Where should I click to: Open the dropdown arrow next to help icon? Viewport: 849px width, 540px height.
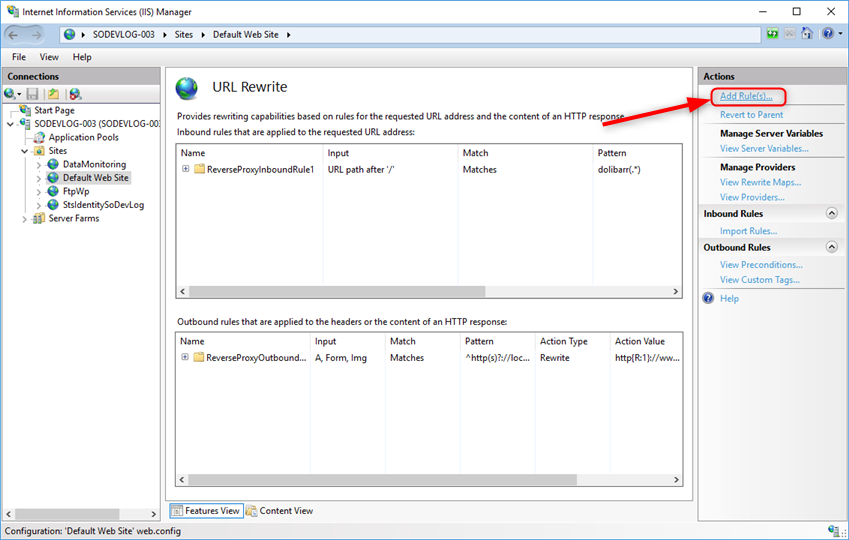pos(840,34)
